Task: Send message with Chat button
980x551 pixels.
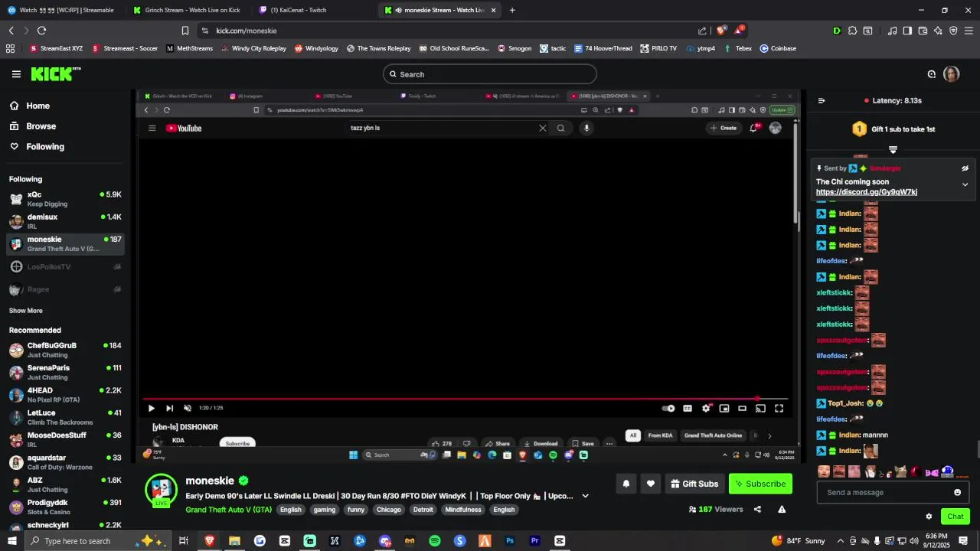Action: [955, 517]
